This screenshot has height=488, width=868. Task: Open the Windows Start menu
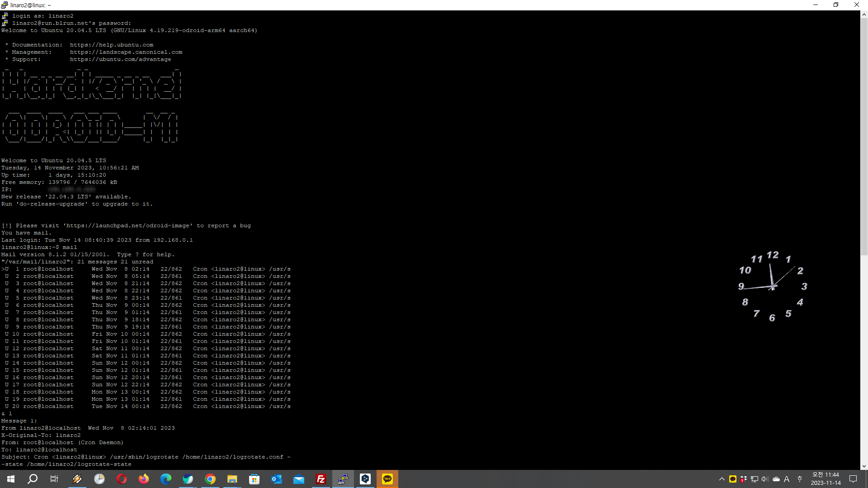pyautogui.click(x=11, y=479)
